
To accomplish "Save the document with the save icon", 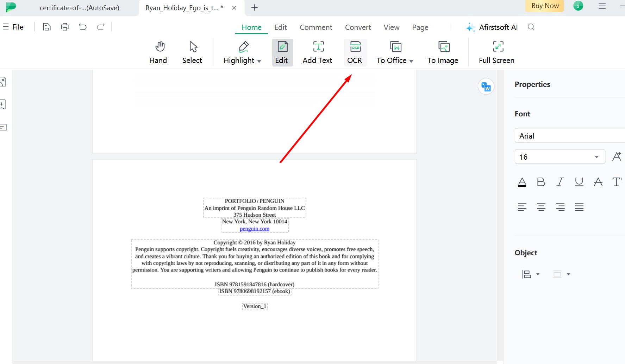I will [47, 27].
